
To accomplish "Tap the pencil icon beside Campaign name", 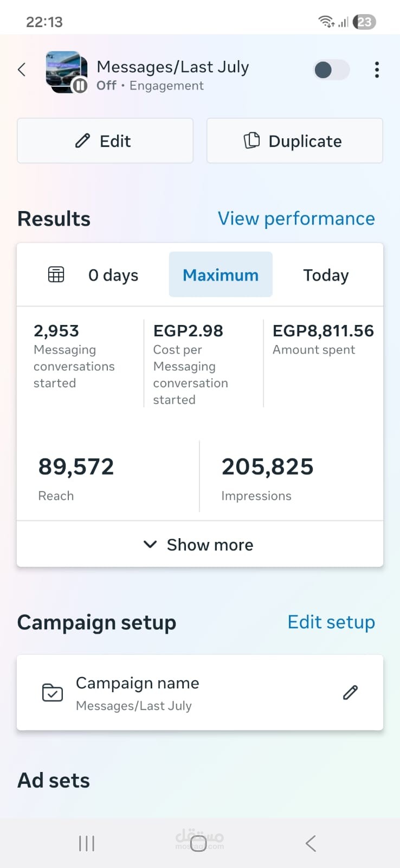I will click(x=350, y=692).
